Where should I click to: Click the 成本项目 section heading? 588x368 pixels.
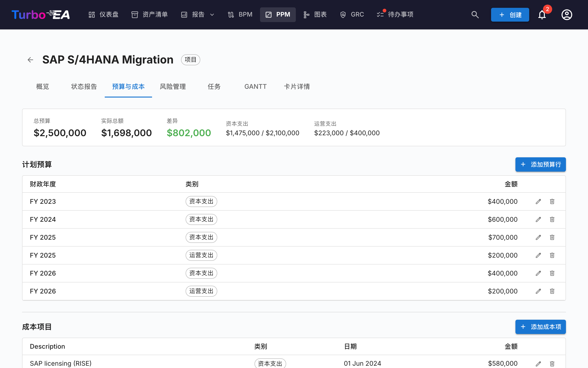pos(37,327)
